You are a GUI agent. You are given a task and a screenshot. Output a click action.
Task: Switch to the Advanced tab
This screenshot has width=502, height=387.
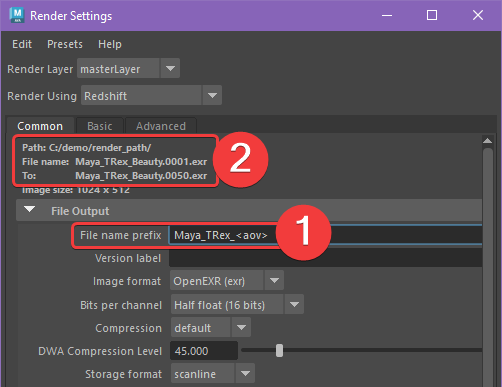161,126
